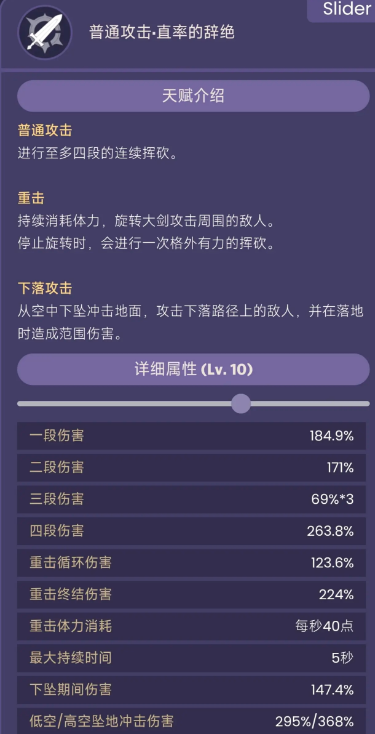The height and width of the screenshot is (734, 375).
Task: Click the 重击 section heading
Action: tap(31, 198)
